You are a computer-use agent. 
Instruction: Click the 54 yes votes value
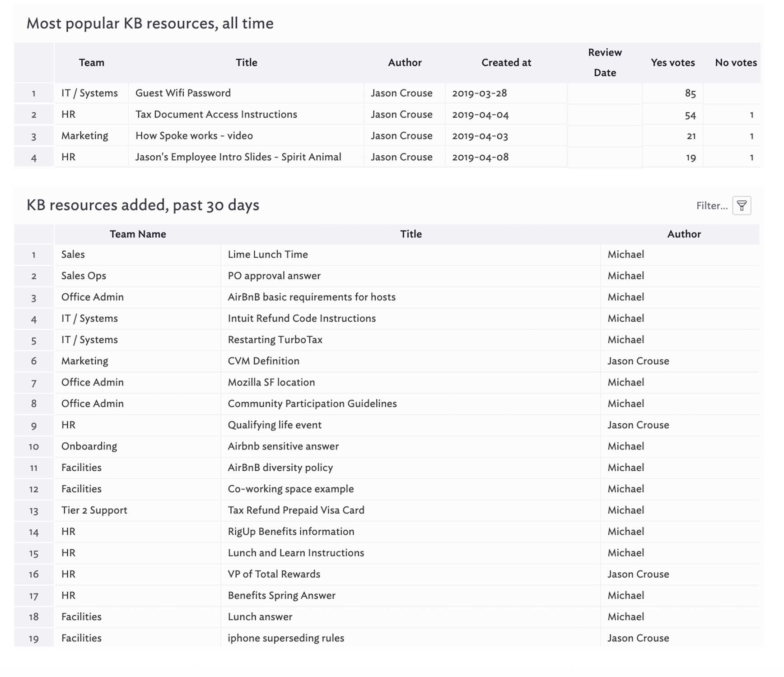(690, 115)
